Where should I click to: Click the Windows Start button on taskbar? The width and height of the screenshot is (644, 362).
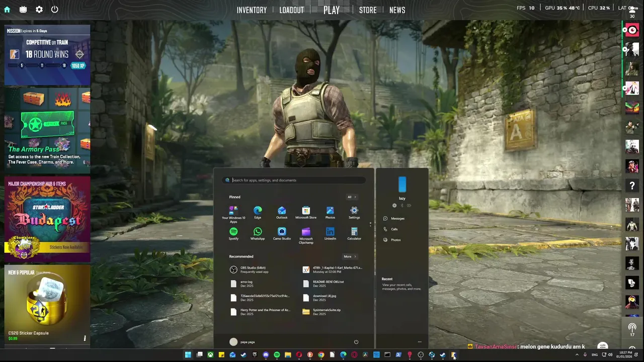click(188, 355)
